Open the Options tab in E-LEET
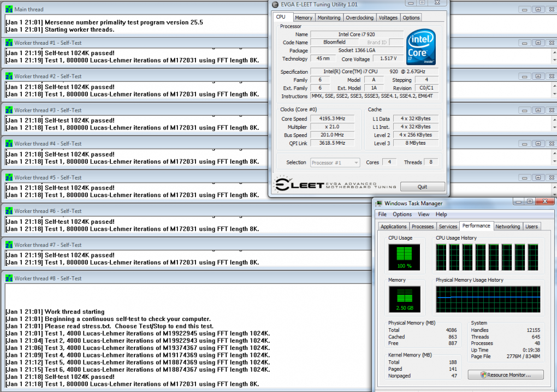Image resolution: width=557 pixels, height=392 pixels. 411,18
